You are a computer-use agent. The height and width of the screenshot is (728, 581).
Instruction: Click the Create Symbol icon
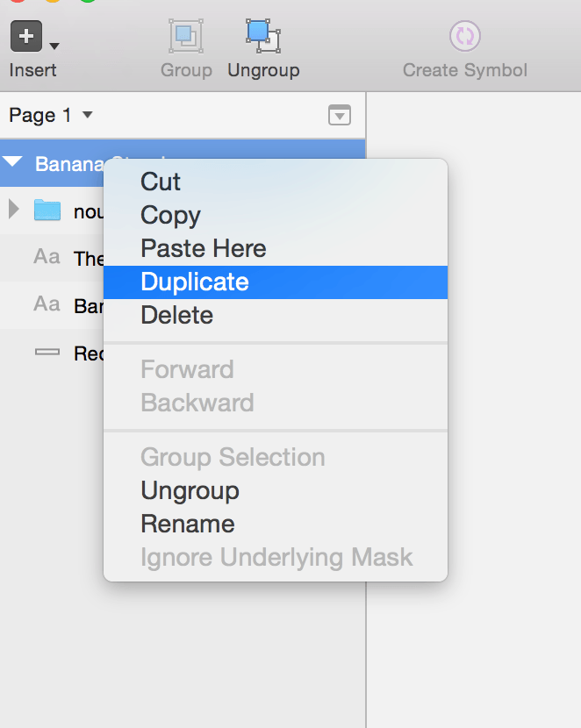[x=464, y=37]
